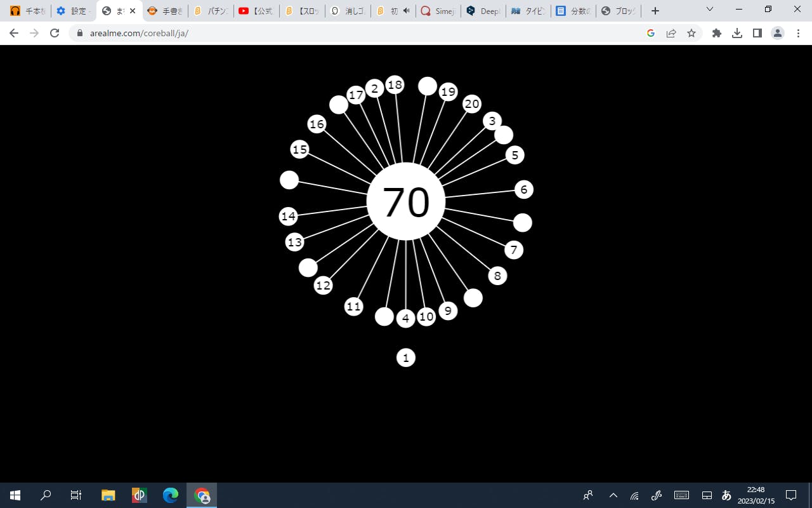Toggle the Chrome side panel

point(757,33)
